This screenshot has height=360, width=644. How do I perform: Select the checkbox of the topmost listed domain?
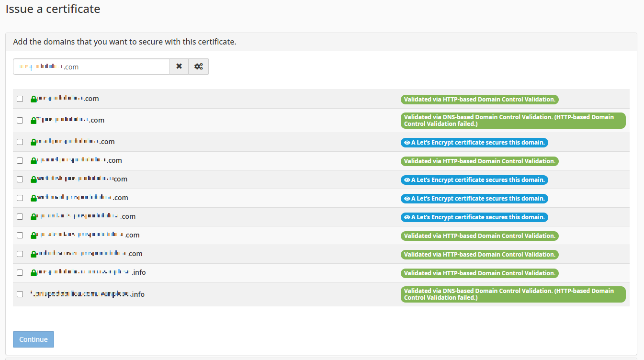point(20,99)
